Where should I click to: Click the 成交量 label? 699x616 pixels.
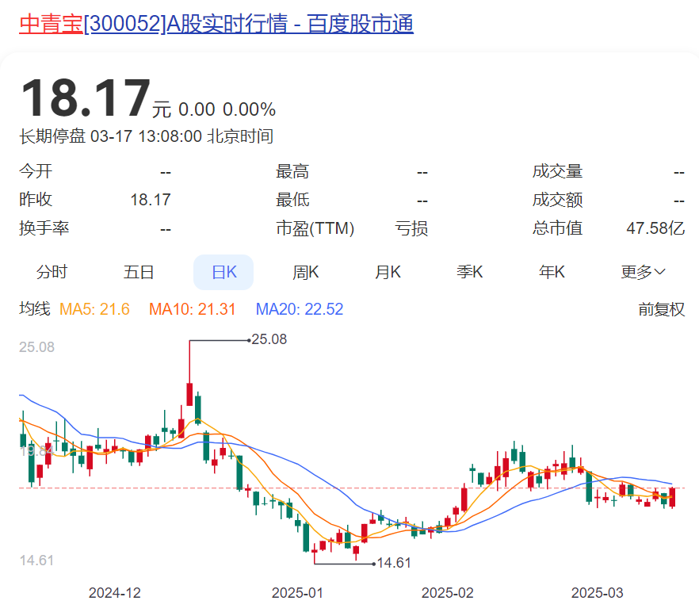point(557,171)
